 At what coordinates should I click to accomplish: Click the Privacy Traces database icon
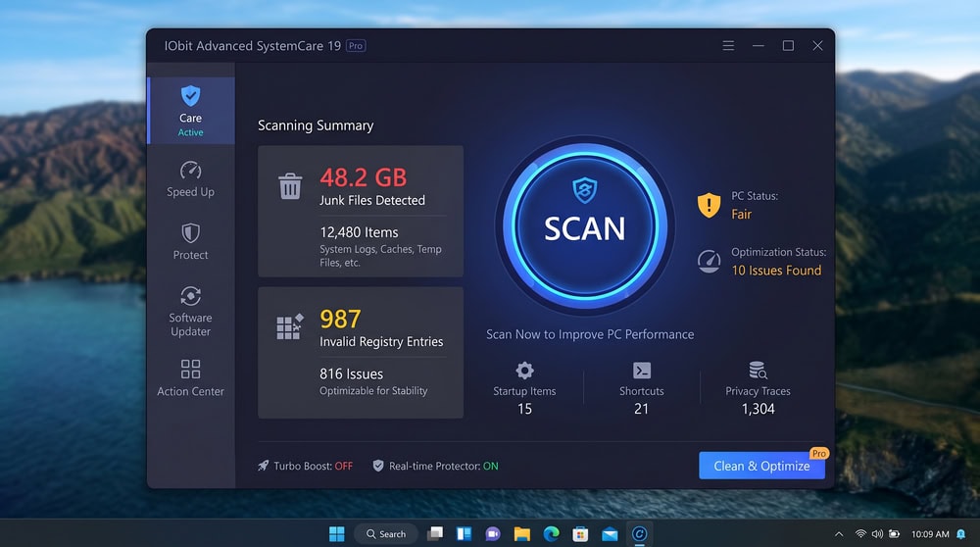point(759,371)
